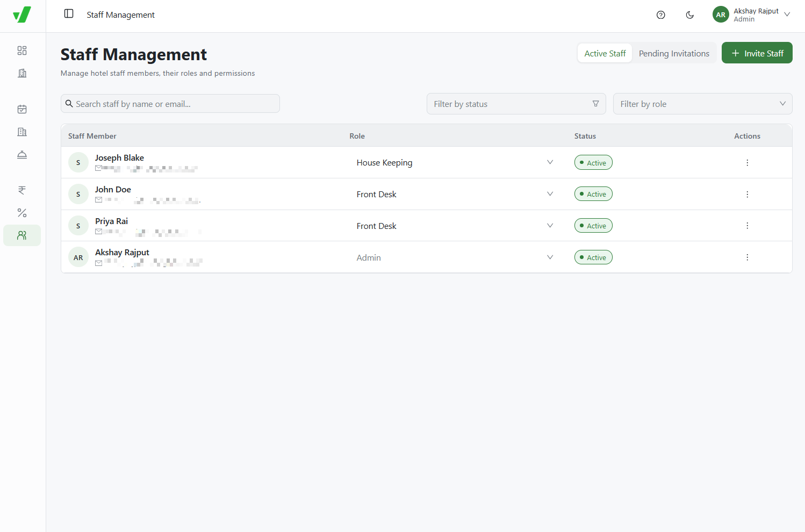Screen dimensions: 805x532
Task: Click Akshay Rajput's Active status badge
Action: point(593,257)
